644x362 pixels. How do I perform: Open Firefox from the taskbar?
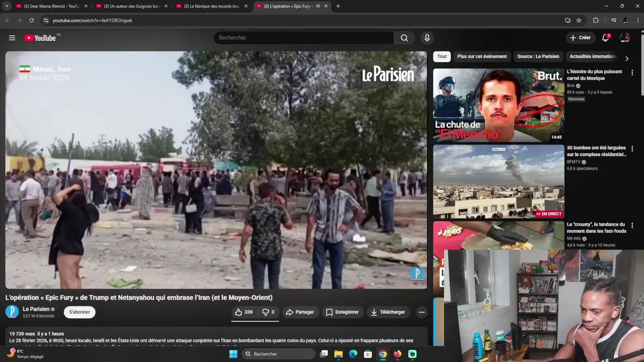coord(397,354)
